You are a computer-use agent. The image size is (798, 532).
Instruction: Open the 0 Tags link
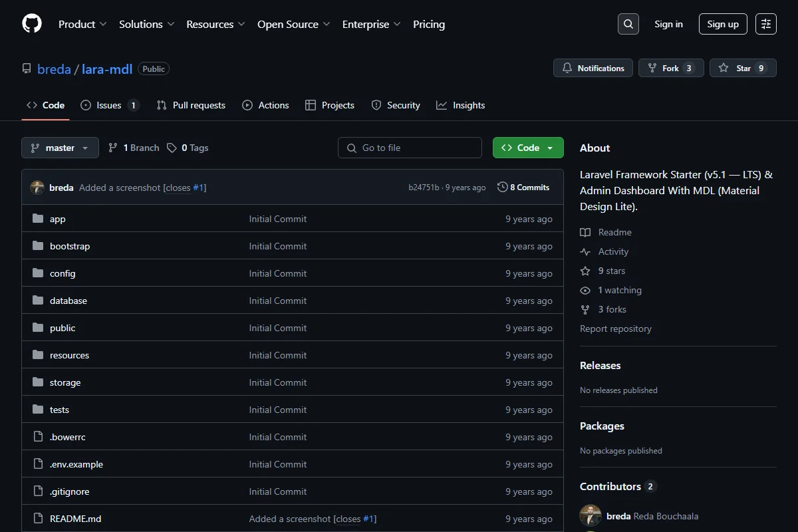tap(188, 148)
